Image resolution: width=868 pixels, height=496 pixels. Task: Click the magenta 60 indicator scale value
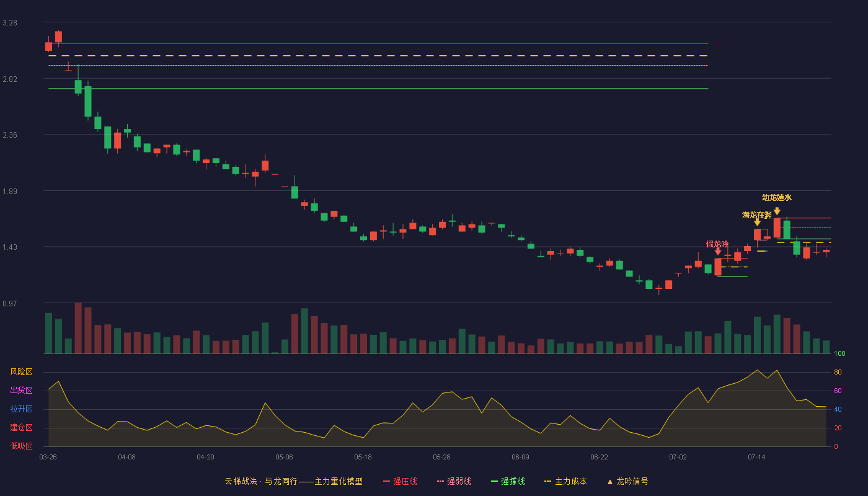[x=838, y=391]
